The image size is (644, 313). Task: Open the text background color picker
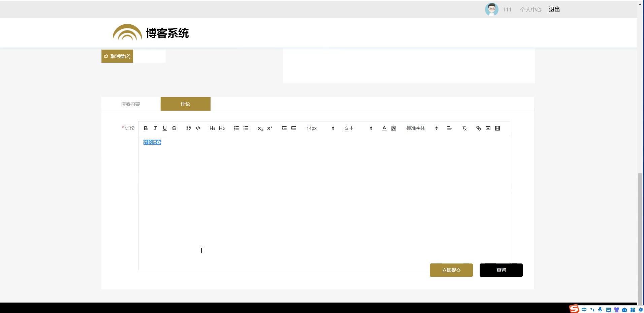pyautogui.click(x=394, y=128)
